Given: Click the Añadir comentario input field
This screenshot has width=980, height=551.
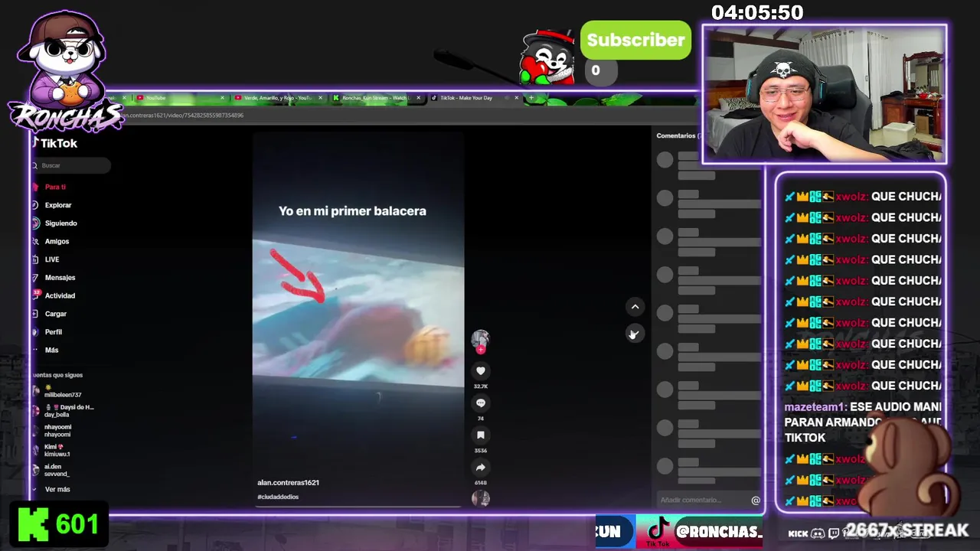Looking at the screenshot, I should point(703,500).
